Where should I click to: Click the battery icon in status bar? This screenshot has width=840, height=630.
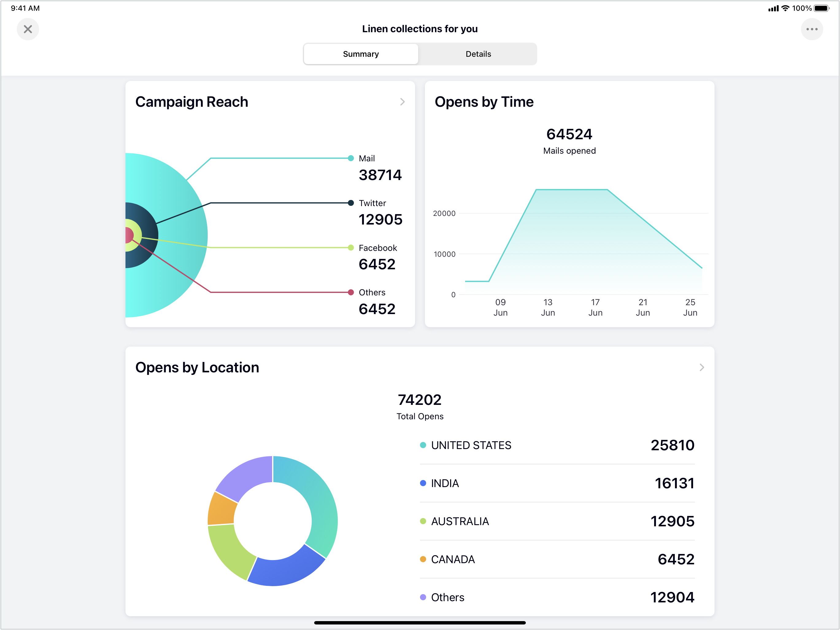tap(821, 8)
